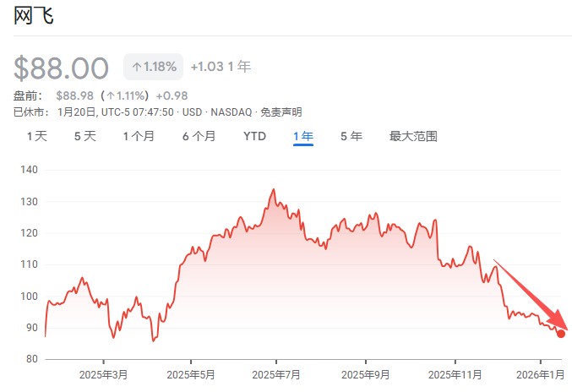Click the 120 y-axis value

pos(30,233)
